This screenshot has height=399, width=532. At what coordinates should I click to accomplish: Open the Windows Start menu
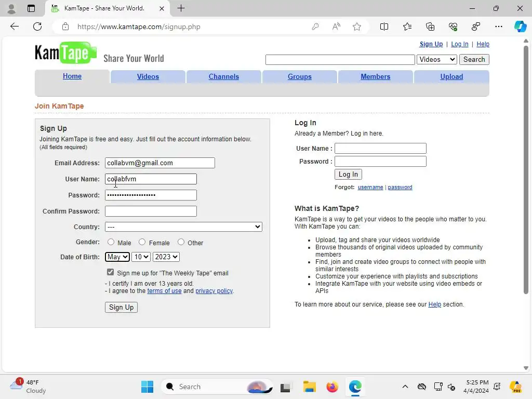[x=147, y=387]
